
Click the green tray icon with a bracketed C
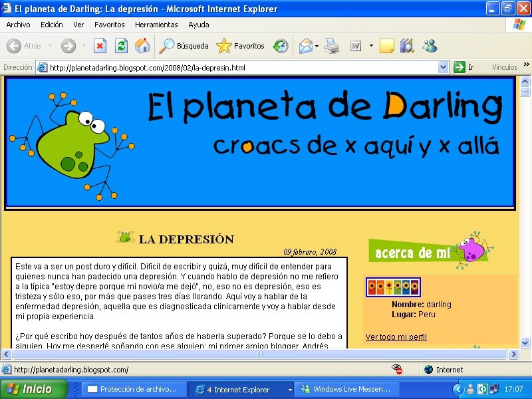pyautogui.click(x=482, y=389)
